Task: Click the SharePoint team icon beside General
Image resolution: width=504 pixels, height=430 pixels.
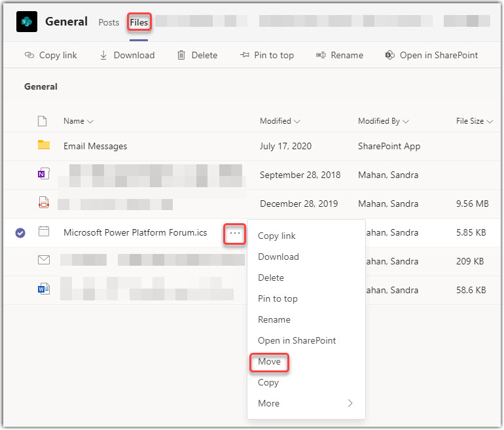Action: [x=27, y=22]
